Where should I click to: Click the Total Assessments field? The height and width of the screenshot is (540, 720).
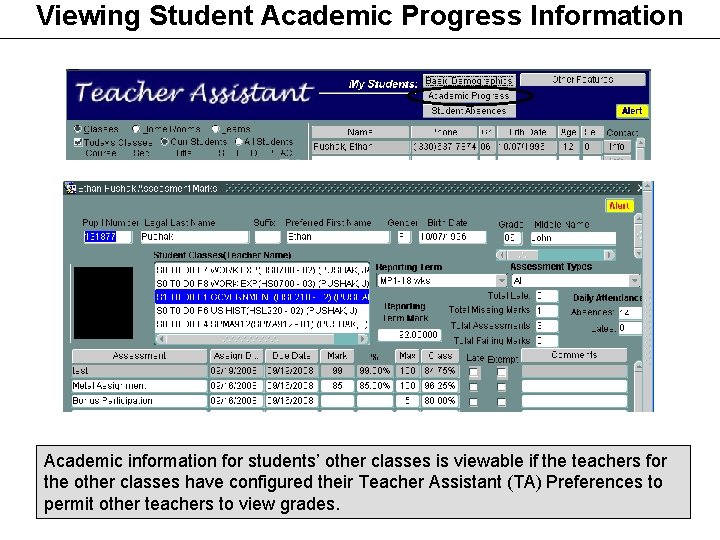tap(546, 326)
